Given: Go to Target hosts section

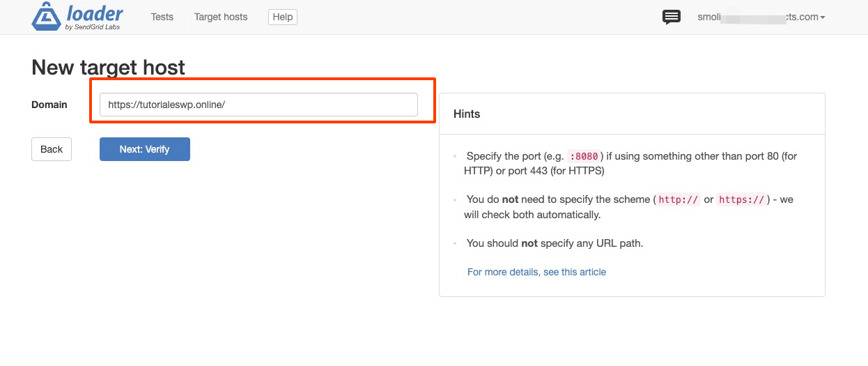Looking at the screenshot, I should tap(221, 17).
